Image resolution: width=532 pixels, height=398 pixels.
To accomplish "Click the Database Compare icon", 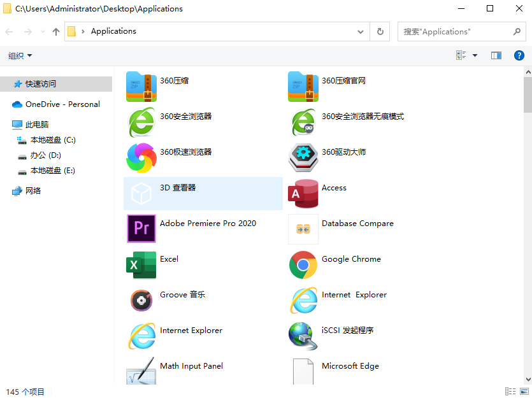I will [x=303, y=229].
